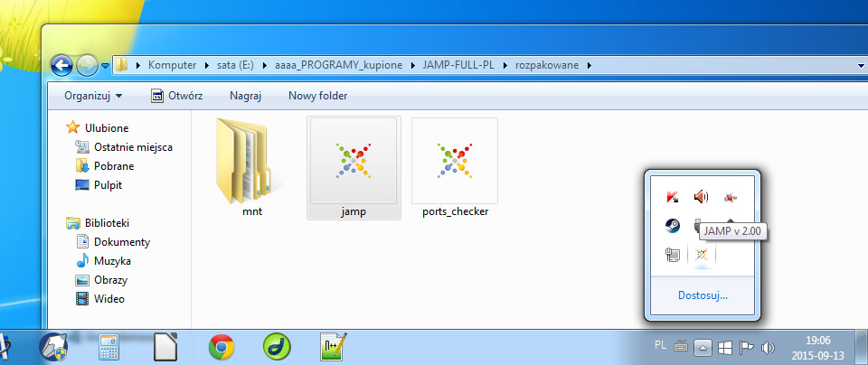868x365 pixels.
Task: Click Komputer in the address path
Action: click(172, 65)
